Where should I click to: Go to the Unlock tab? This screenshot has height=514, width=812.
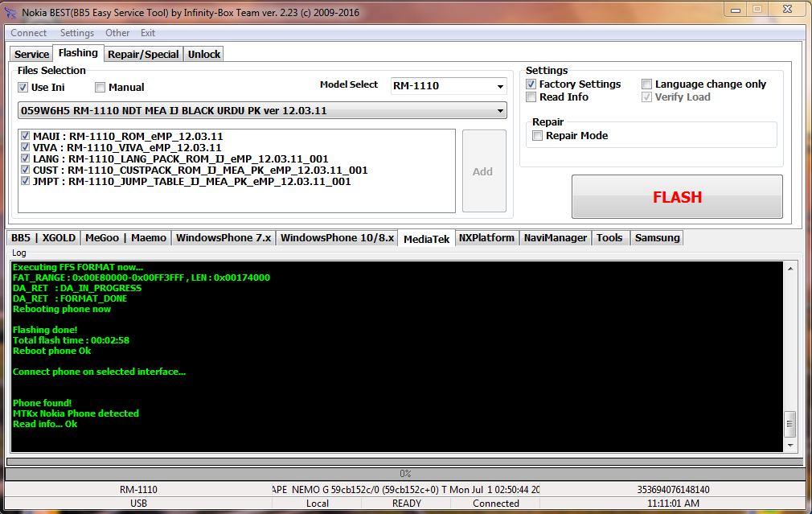click(x=204, y=54)
